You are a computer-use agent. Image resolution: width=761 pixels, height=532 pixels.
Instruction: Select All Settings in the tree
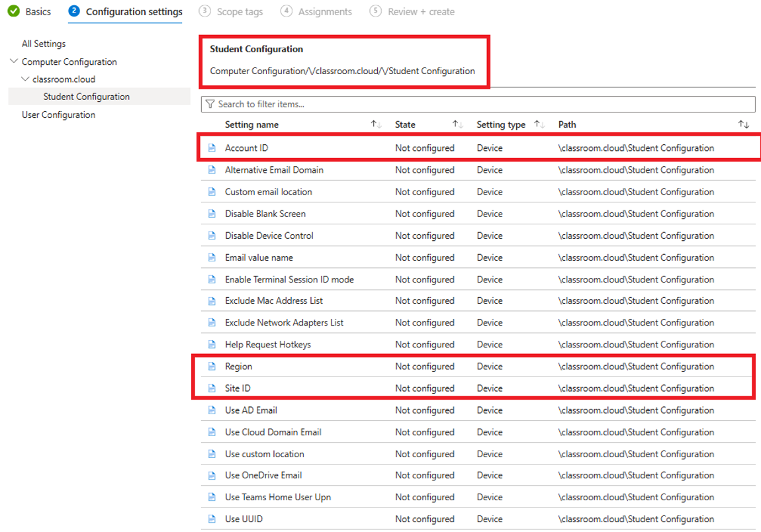44,44
